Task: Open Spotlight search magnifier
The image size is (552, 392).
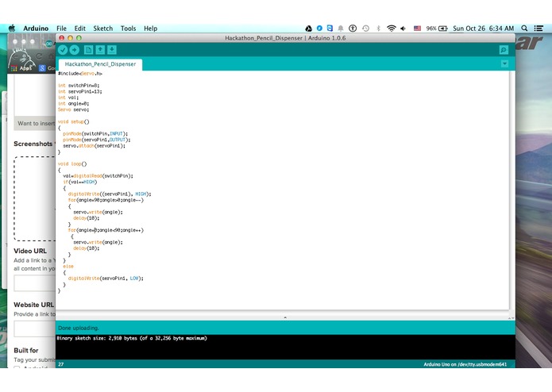Action: [x=524, y=29]
